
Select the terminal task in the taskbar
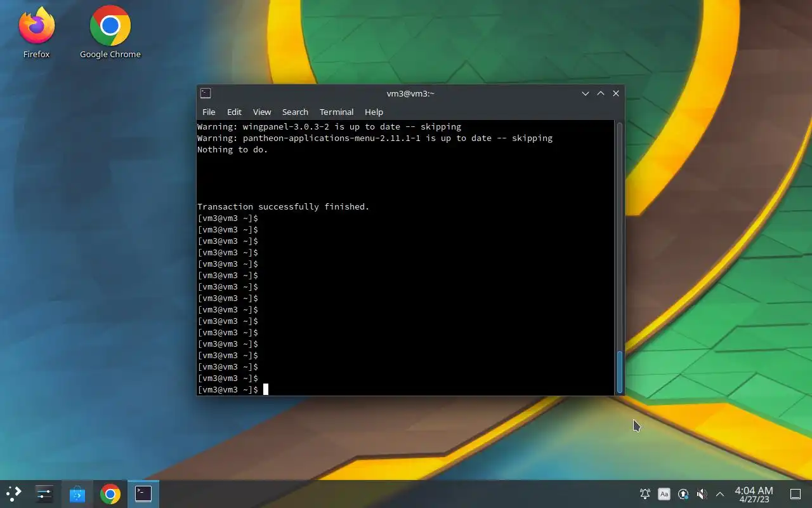tap(143, 494)
